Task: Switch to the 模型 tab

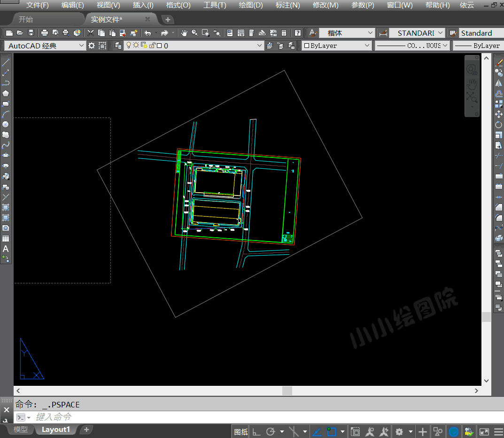Action: [21, 430]
